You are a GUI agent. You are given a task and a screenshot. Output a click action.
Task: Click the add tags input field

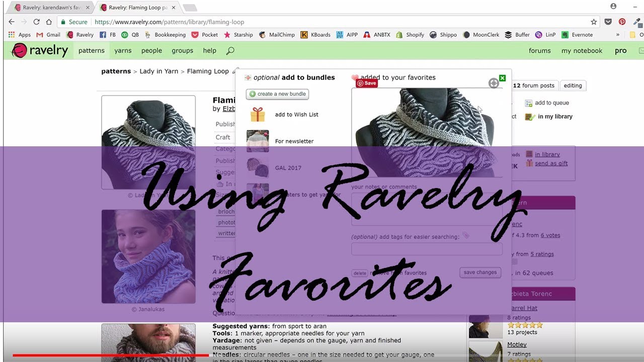click(x=427, y=249)
